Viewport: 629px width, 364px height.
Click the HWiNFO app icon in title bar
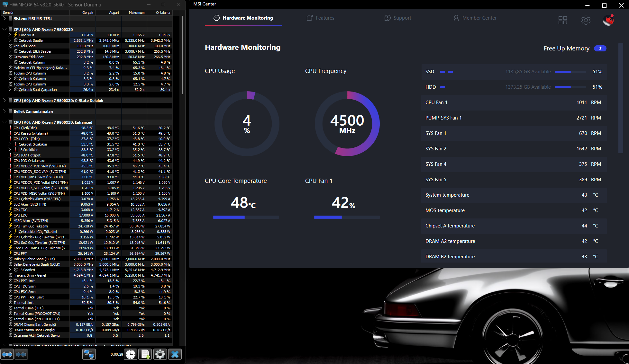5,4
